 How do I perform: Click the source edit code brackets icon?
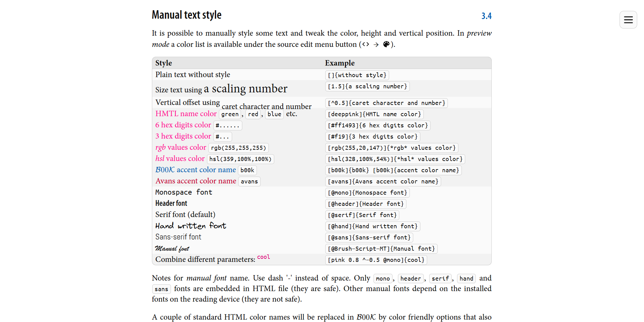point(365,44)
